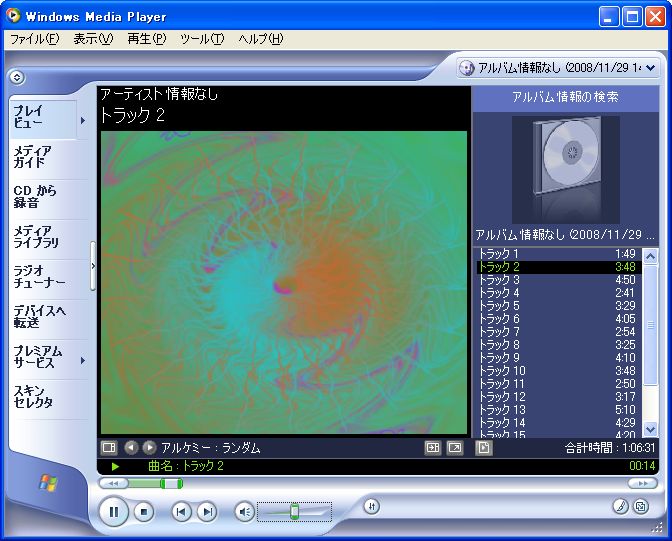Click the seek bar position handle
This screenshot has height=541, width=672.
[171, 484]
